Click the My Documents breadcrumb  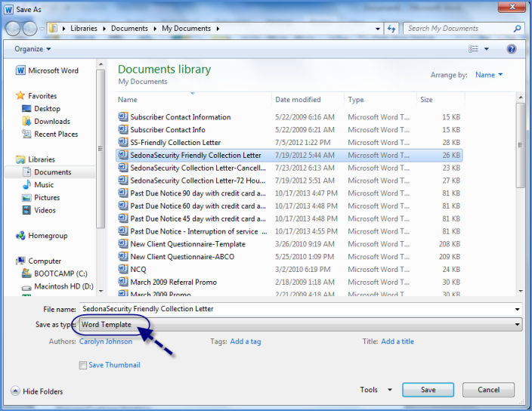(x=186, y=29)
